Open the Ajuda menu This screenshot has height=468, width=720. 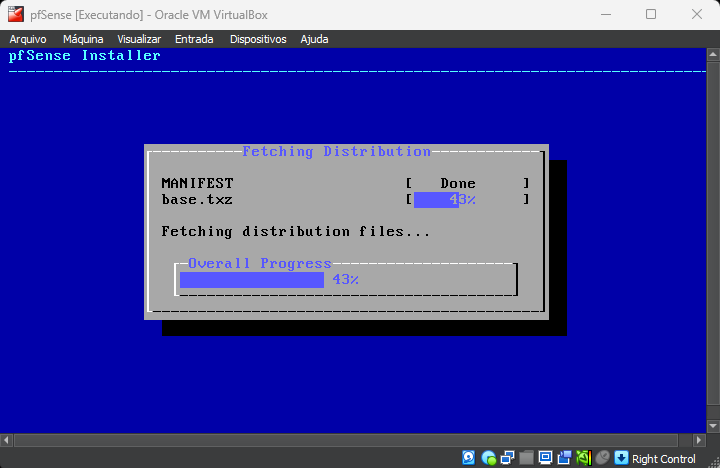[x=314, y=39]
